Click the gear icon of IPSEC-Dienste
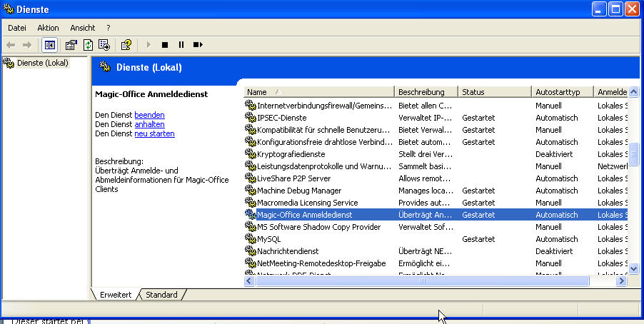 click(251, 118)
